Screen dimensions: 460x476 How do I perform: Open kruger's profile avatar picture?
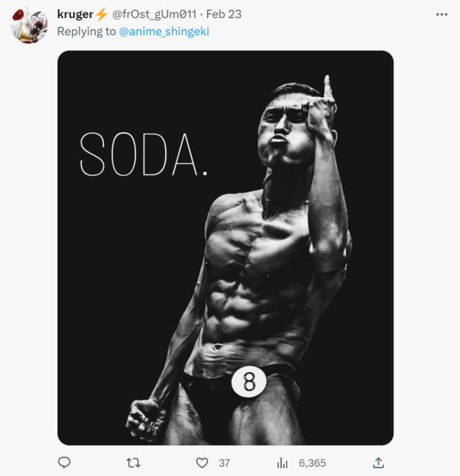(29, 24)
